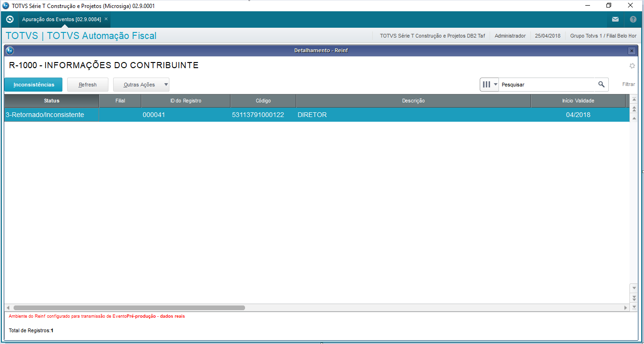Click the horizontal scrollbar right arrow

(x=626, y=308)
